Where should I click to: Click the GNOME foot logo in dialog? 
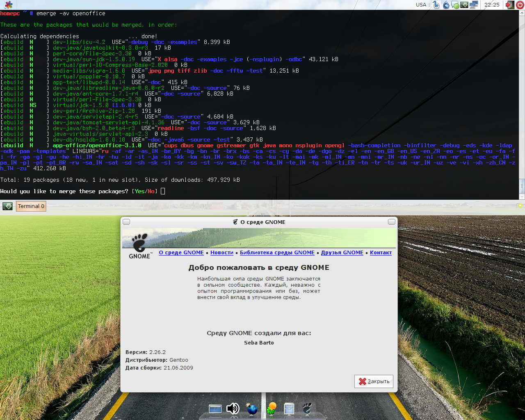click(139, 246)
